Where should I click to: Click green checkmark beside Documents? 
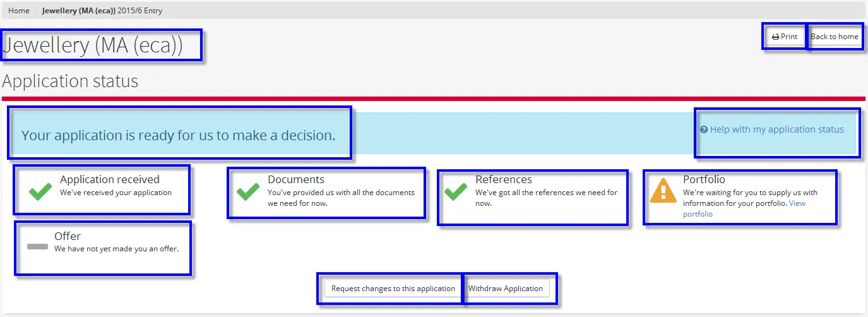248,191
